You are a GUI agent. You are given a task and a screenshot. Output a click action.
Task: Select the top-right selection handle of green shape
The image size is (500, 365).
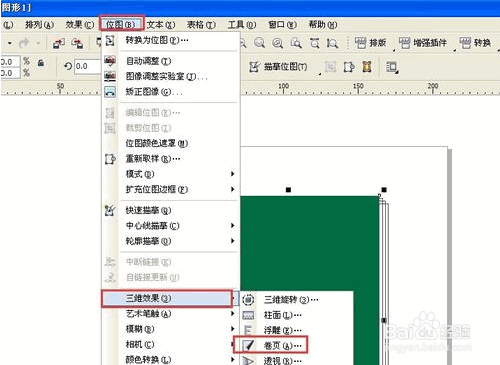[x=384, y=190]
